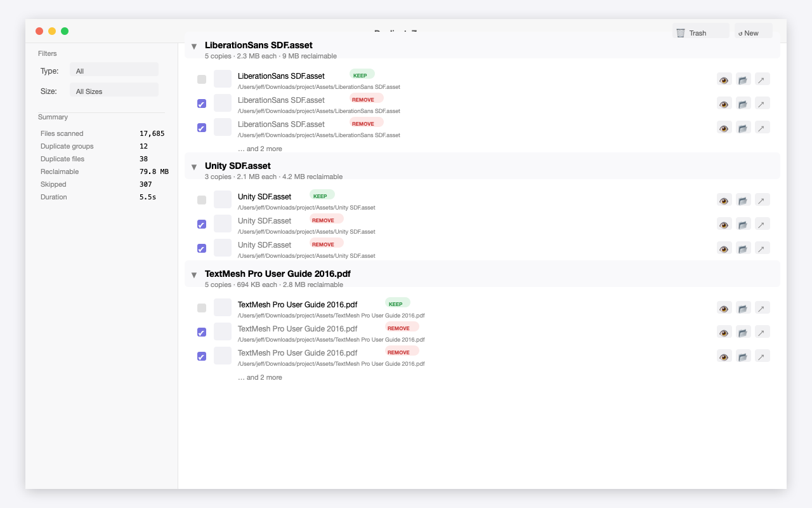The width and height of the screenshot is (812, 508).
Task: Click the KEEP badge on Unity SDF.asset
Action: tap(322, 195)
